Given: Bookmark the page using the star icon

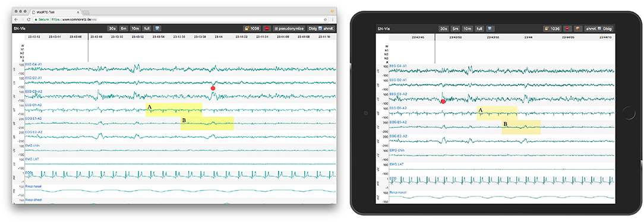Looking at the screenshot, I should (x=326, y=19).
